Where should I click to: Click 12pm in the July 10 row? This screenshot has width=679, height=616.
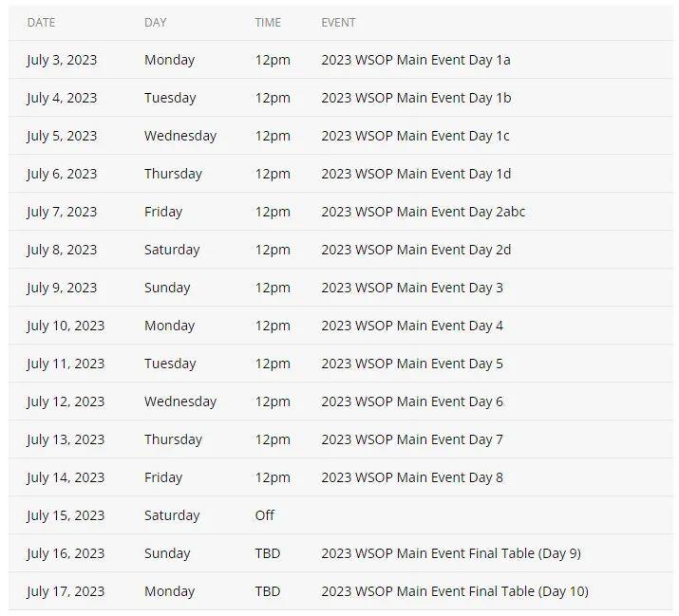click(x=273, y=326)
